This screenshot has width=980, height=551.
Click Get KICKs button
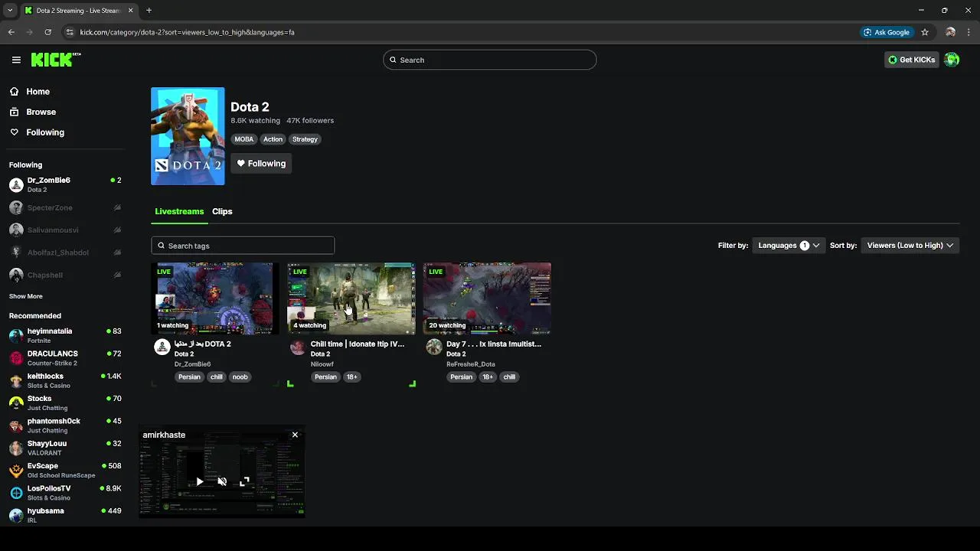(911, 60)
